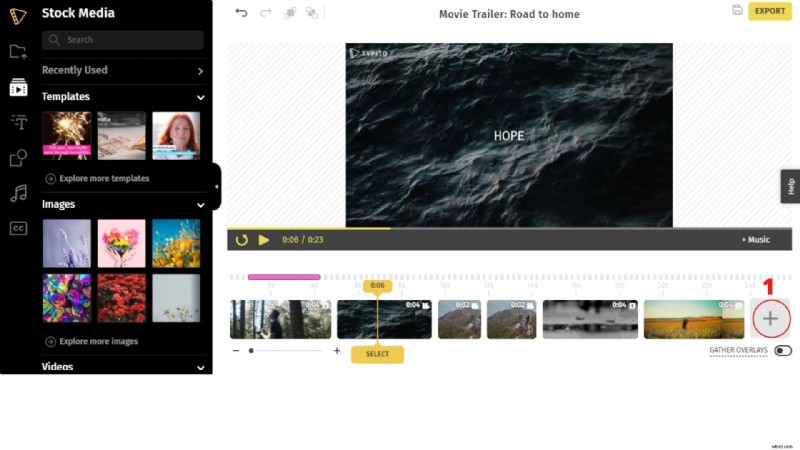Screen dimensions: 800x450
Task: Play the video preview
Action: click(x=264, y=240)
